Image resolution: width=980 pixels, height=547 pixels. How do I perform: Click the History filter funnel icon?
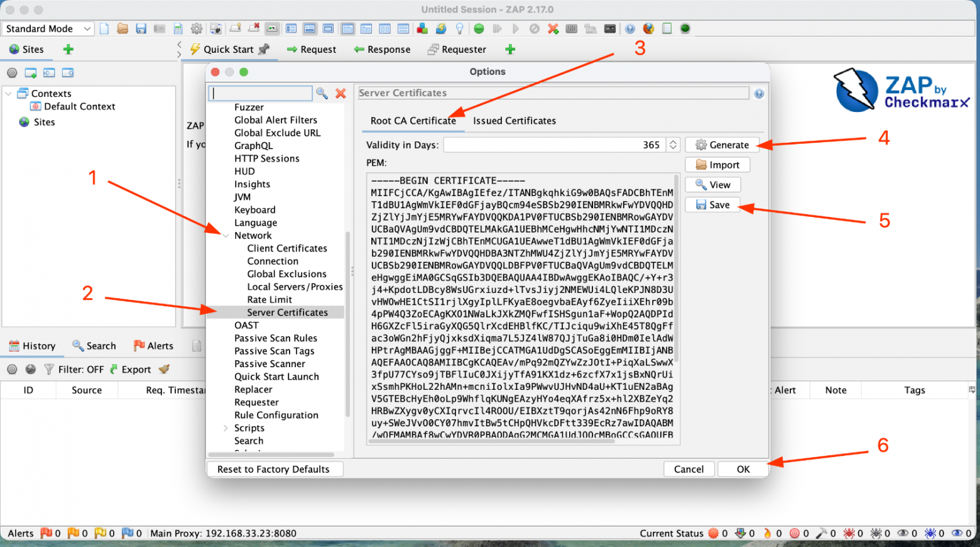click(x=48, y=369)
